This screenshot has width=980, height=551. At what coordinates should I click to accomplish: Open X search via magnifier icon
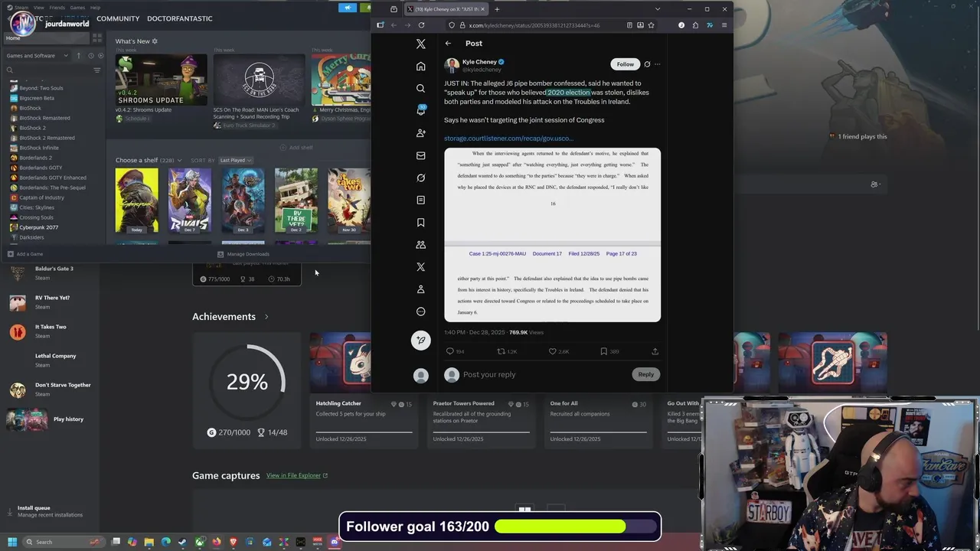(420, 89)
